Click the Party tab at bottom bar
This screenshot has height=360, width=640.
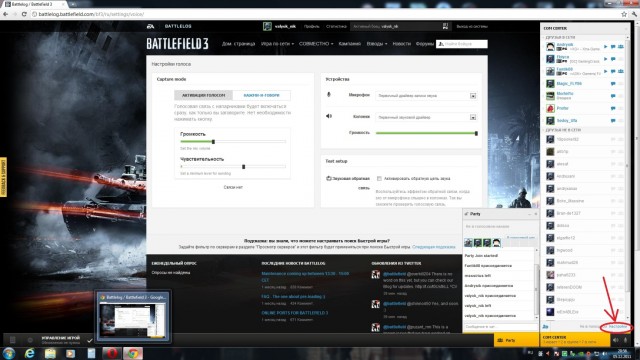tap(516, 340)
